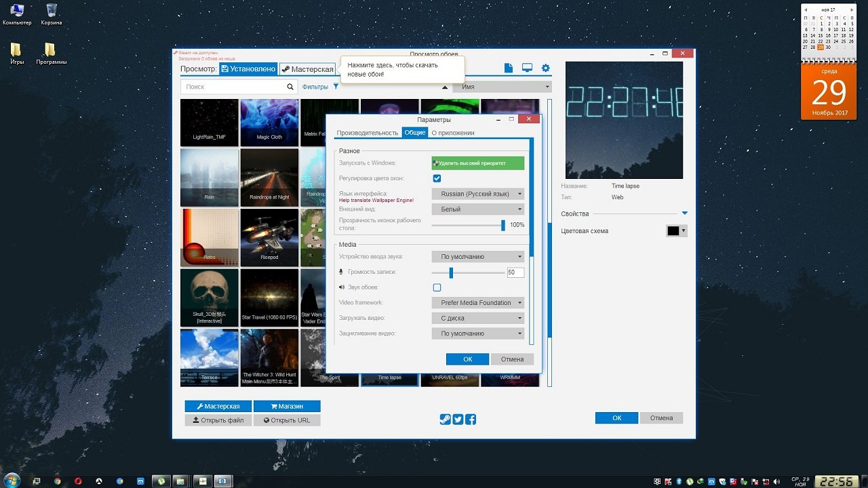Viewport: 868px width, 488px height.
Task: Open the gear settings icon in browser
Action: (545, 68)
